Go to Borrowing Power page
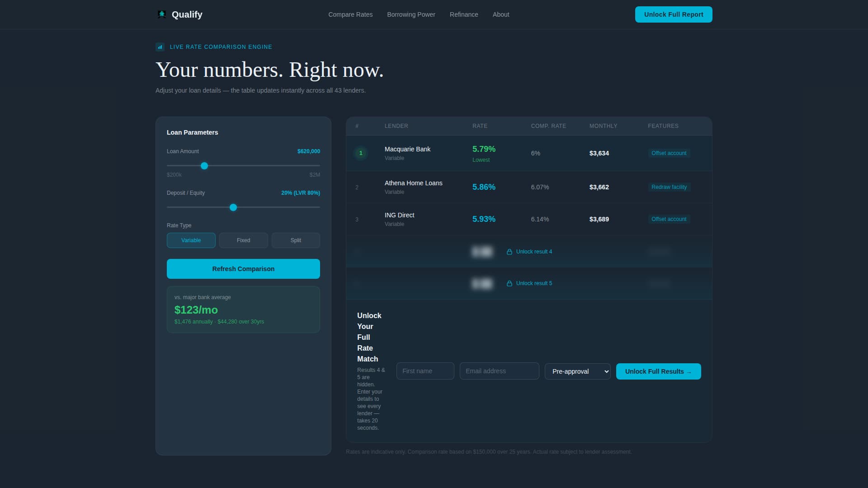This screenshot has height=488, width=868. coord(411,14)
